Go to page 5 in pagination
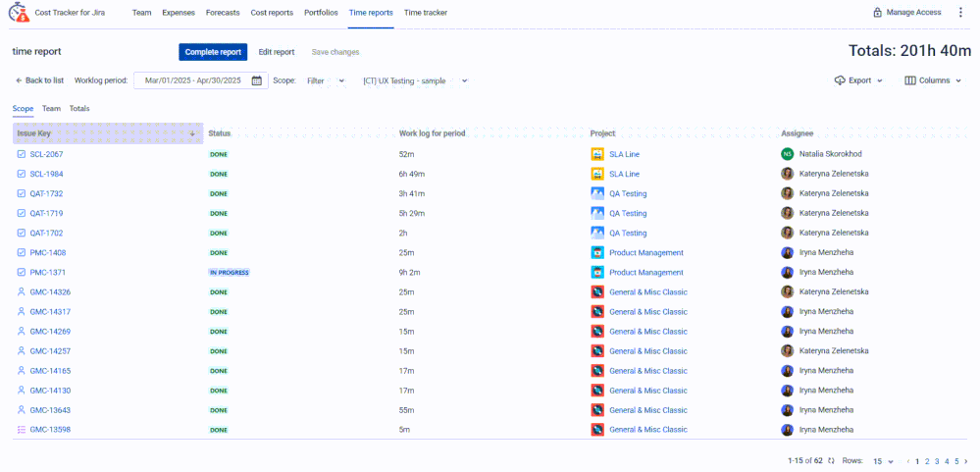This screenshot has width=980, height=472. 956,461
